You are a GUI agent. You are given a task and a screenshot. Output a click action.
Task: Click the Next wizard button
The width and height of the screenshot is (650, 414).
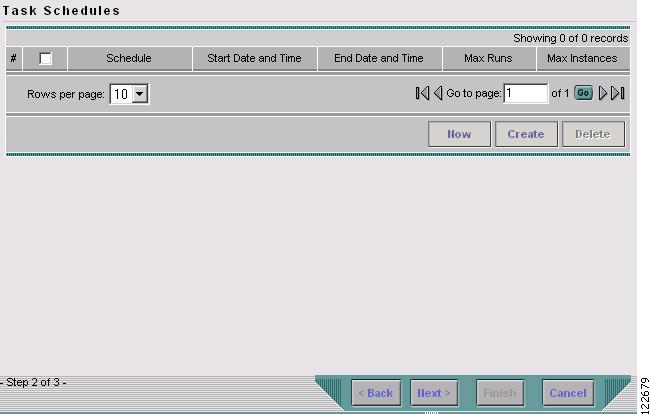[434, 393]
